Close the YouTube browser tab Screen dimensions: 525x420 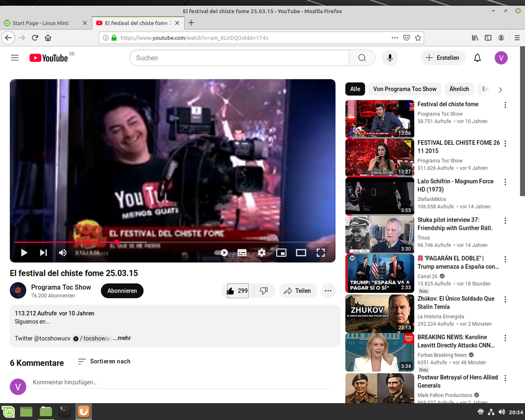[177, 23]
